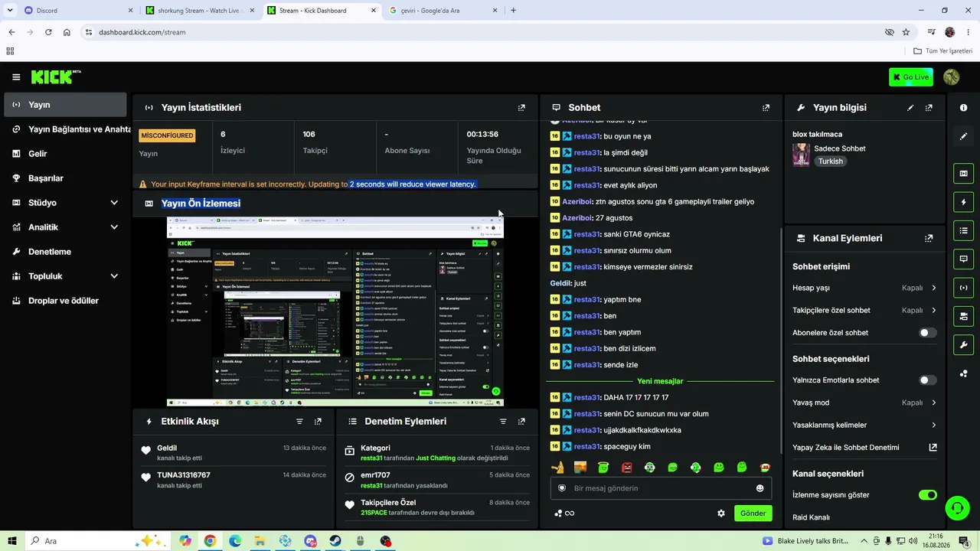The width and height of the screenshot is (980, 551).
Task: Toggle Abonelere özel sohbet switch
Action: pos(927,333)
